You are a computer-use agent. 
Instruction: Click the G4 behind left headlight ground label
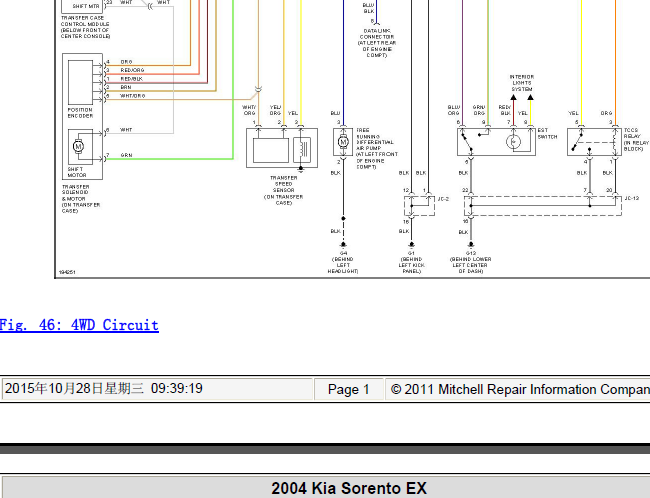click(343, 262)
